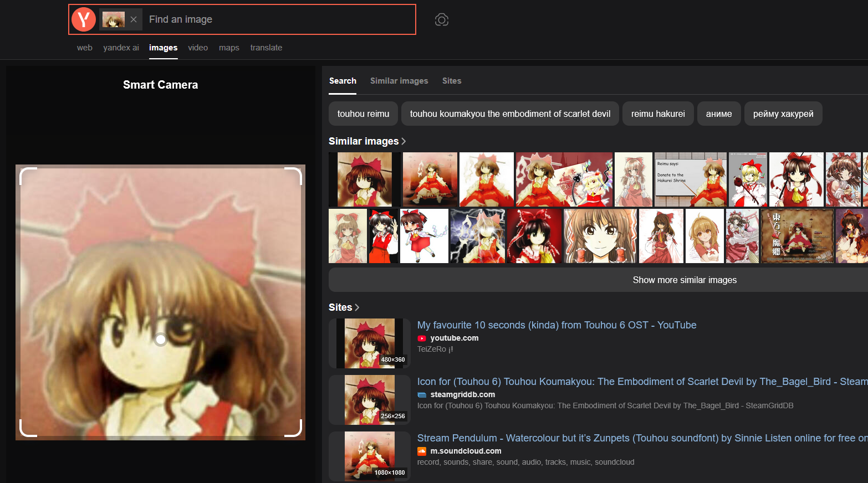This screenshot has width=868, height=483.
Task: Click the Yandex logo icon
Action: coord(84,19)
